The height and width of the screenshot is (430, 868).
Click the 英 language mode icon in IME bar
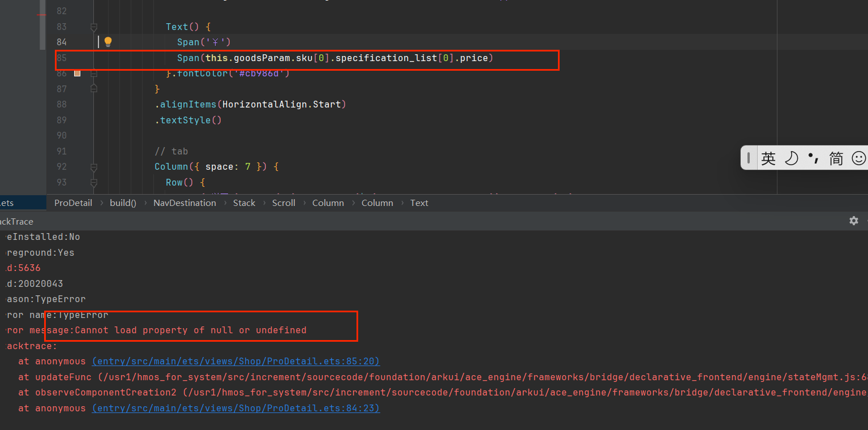tap(768, 158)
